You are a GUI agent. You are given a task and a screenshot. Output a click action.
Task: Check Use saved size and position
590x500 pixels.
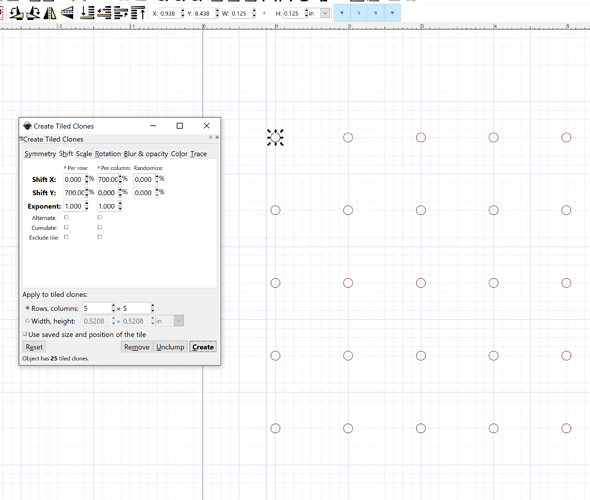pyautogui.click(x=25, y=334)
